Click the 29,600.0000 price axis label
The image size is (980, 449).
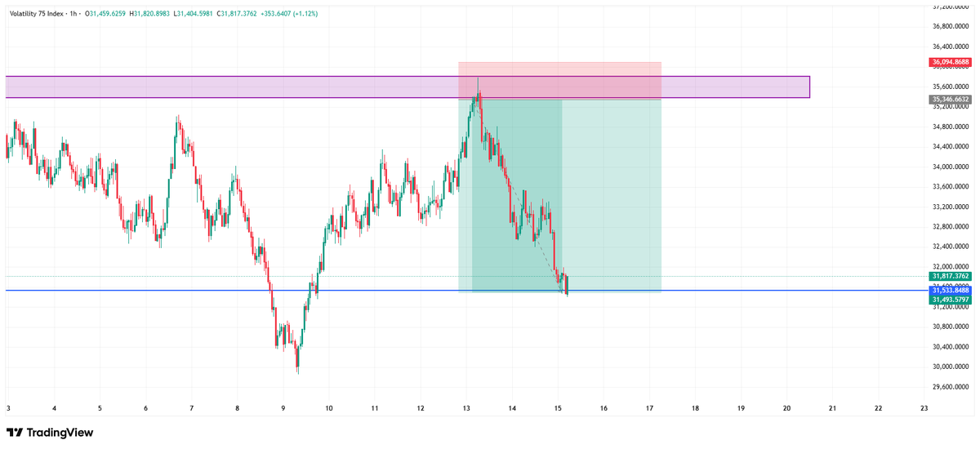[x=951, y=387]
